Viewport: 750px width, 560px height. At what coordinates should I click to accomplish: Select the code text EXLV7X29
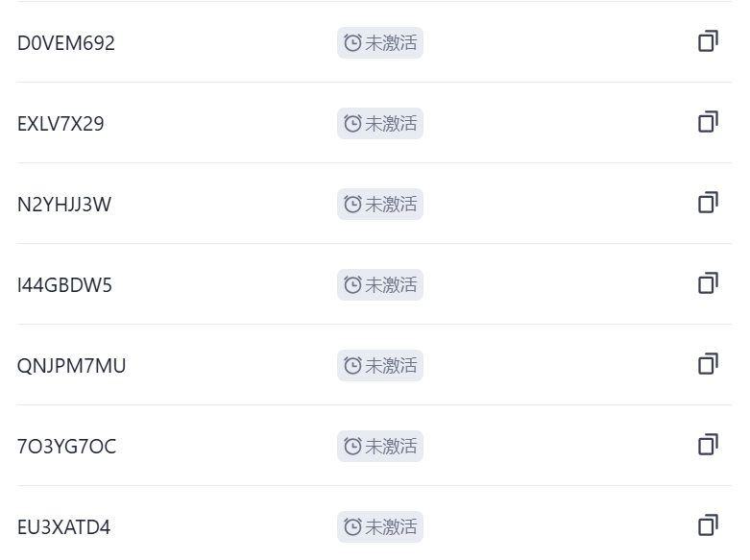point(60,124)
